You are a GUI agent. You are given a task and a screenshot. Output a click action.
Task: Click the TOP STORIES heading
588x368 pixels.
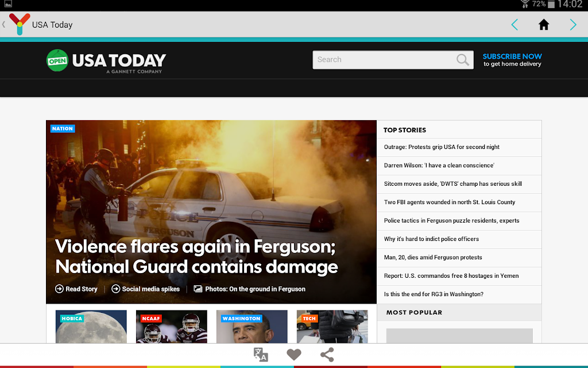(x=405, y=130)
